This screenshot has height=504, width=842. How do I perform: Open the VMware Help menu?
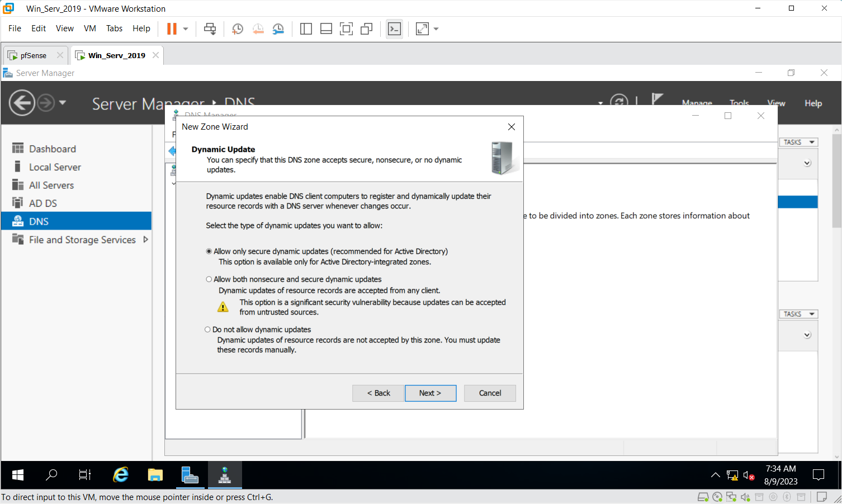tap(141, 28)
